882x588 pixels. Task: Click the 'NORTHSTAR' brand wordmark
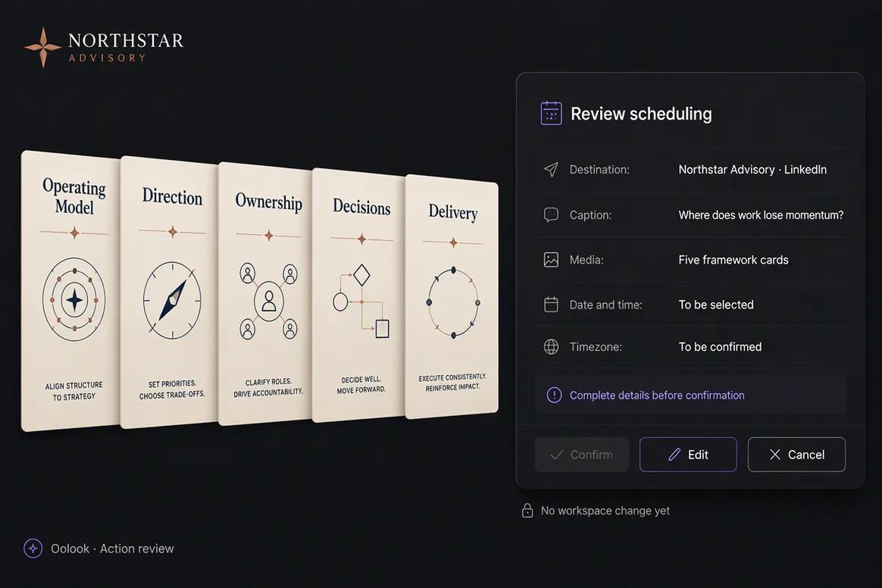[x=126, y=40]
